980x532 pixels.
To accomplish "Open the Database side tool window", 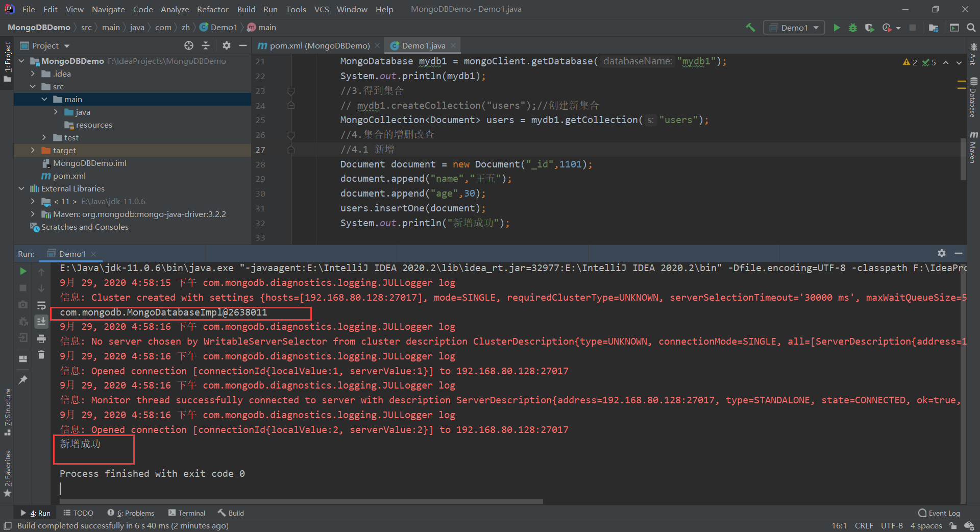I will click(973, 98).
